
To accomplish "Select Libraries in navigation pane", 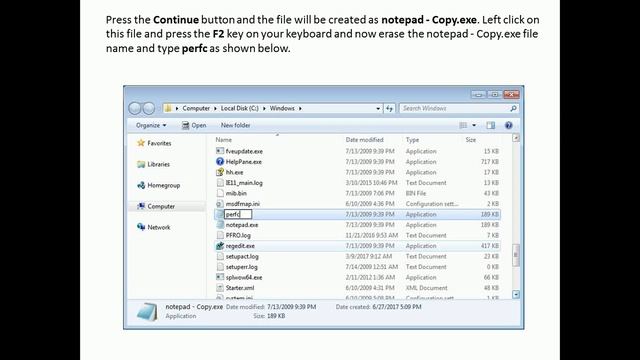I will [x=158, y=164].
